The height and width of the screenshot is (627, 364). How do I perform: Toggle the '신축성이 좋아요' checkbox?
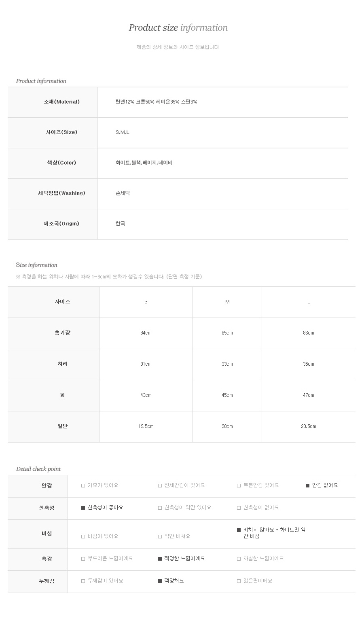tap(83, 508)
